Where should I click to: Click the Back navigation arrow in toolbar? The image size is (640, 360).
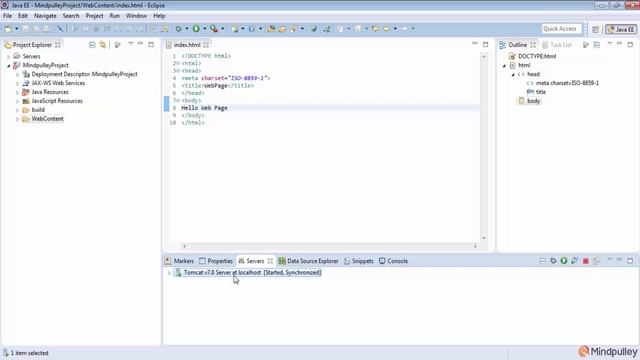coord(386,29)
